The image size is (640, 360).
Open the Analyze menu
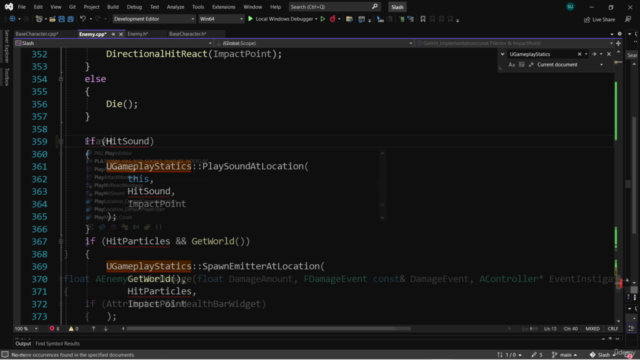[176, 7]
